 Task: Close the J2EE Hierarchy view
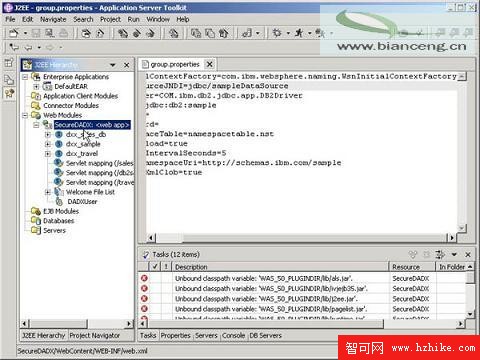tap(126, 65)
